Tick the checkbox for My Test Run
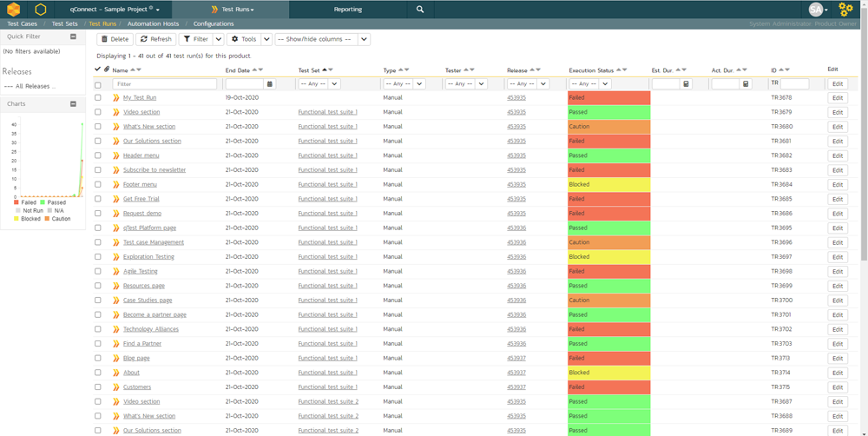Image resolution: width=868 pixels, height=436 pixels. tap(98, 98)
